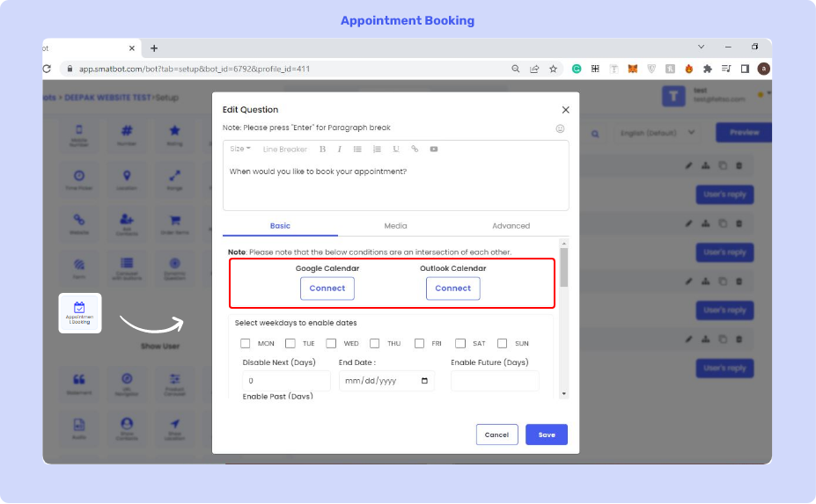Enable the THU weekday checkbox
The height and width of the screenshot is (504, 816).
coord(375,343)
